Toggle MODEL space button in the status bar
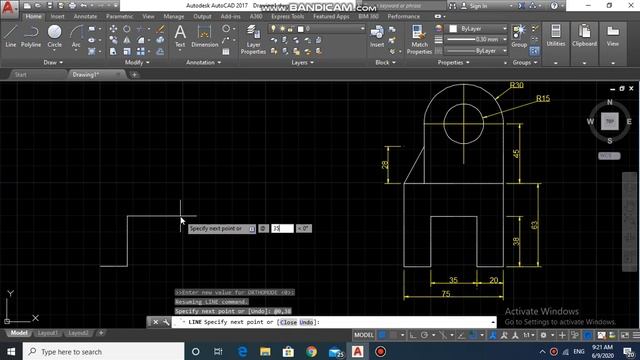Viewport: 640px width, 360px height. [x=363, y=335]
